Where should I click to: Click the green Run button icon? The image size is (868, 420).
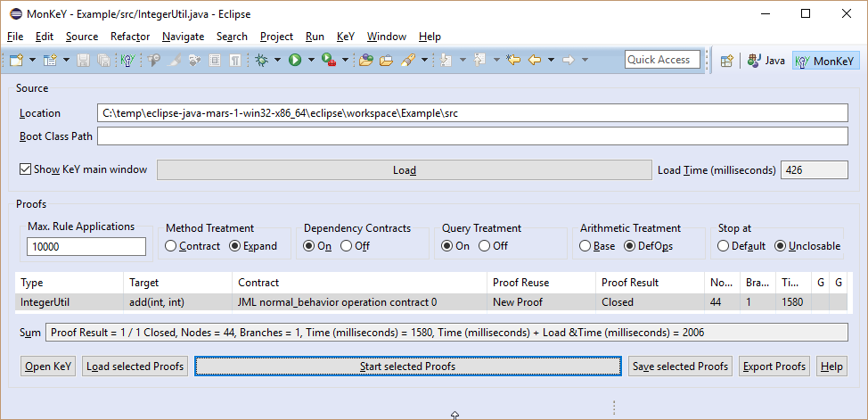click(295, 60)
